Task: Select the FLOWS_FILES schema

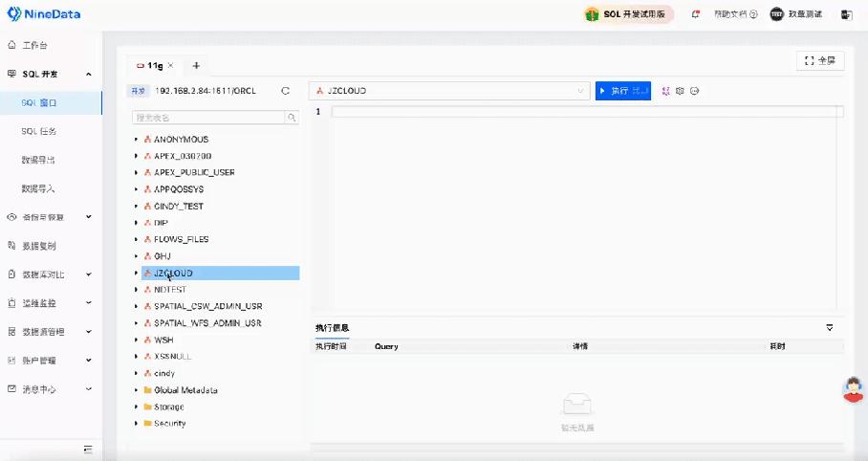Action: click(181, 239)
